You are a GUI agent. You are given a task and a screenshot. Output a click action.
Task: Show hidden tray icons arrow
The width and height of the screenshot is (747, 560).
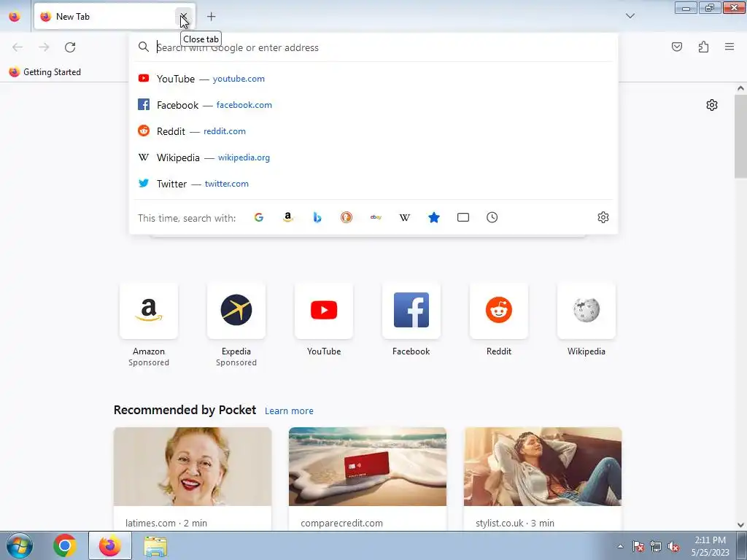tap(620, 546)
